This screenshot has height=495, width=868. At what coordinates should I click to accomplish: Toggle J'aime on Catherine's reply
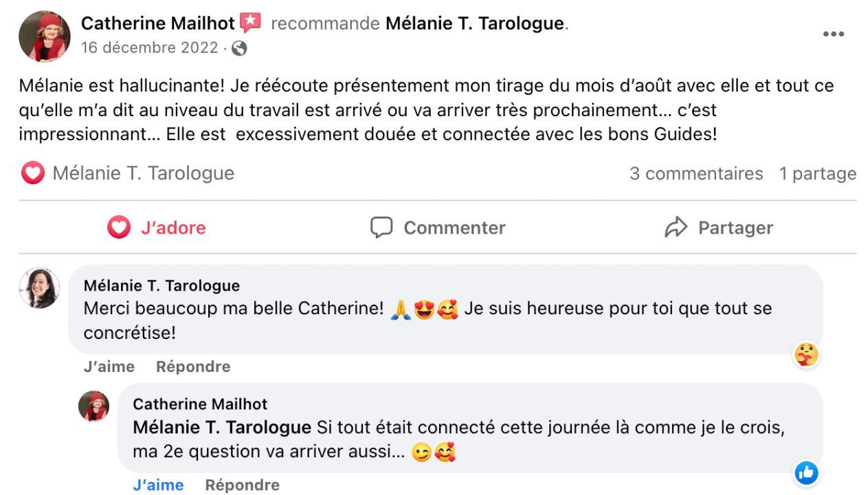(158, 485)
